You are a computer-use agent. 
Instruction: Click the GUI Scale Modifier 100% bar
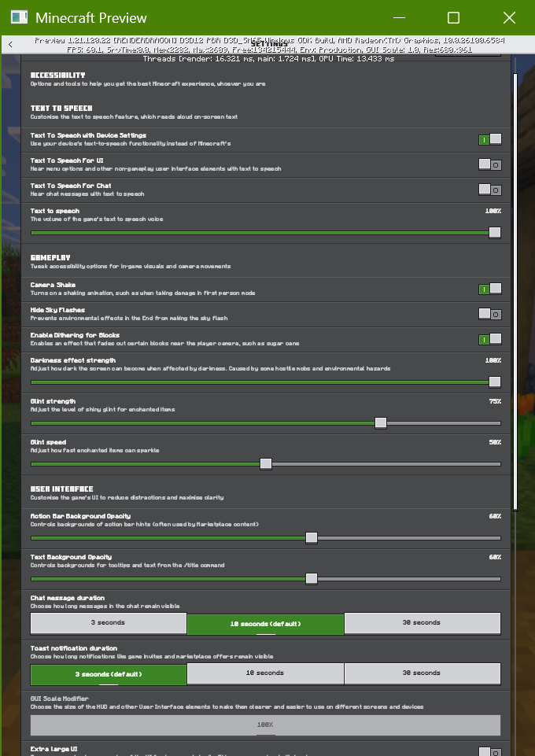pos(266,725)
